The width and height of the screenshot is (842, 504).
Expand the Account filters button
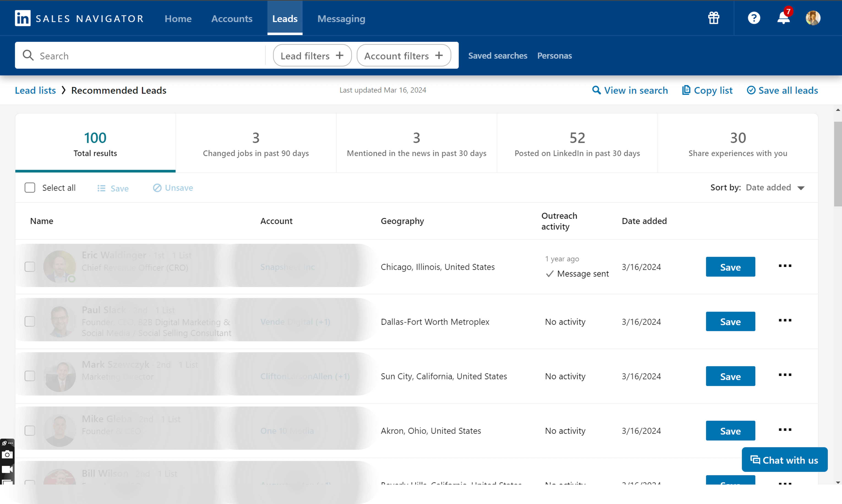tap(404, 55)
